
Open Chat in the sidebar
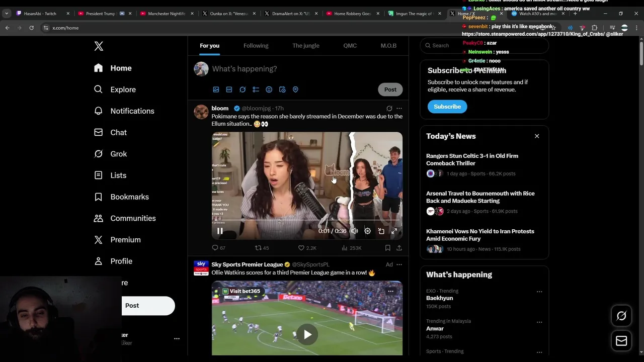click(x=111, y=132)
